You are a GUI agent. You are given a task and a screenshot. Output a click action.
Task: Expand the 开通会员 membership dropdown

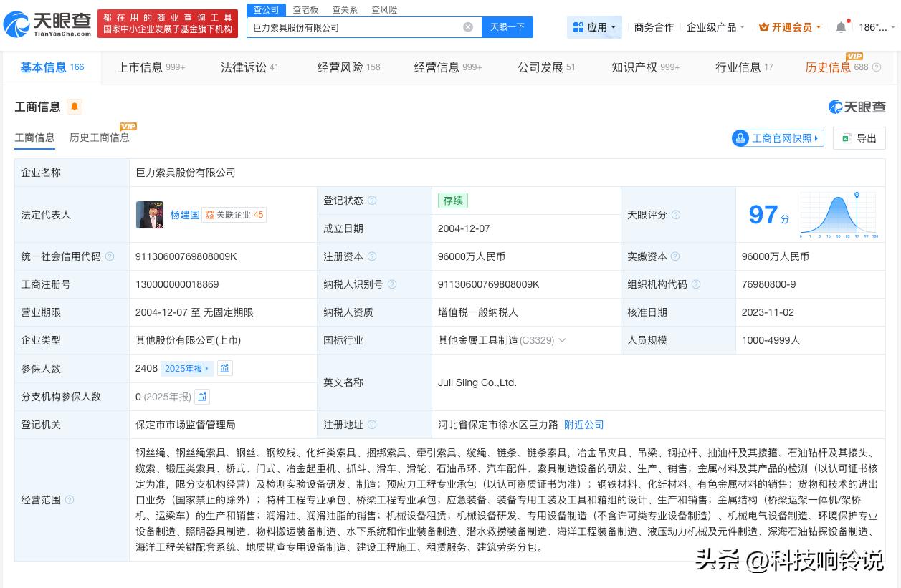790,27
